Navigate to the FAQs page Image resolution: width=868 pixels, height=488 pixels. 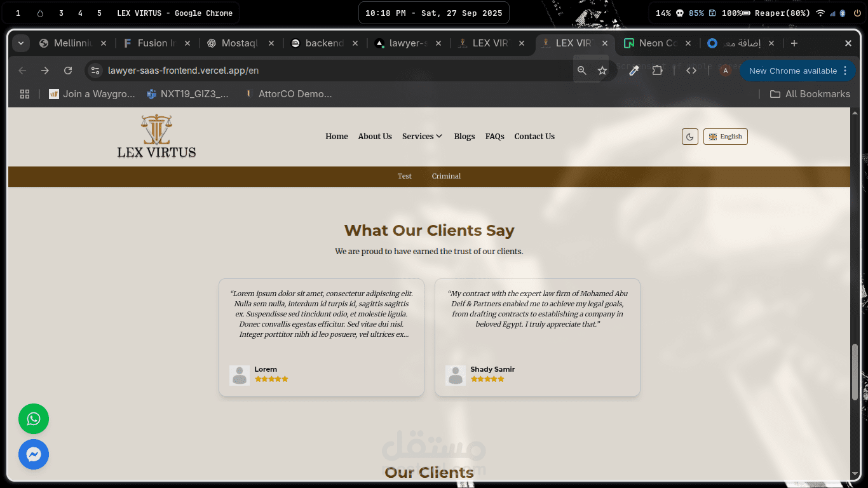click(495, 137)
